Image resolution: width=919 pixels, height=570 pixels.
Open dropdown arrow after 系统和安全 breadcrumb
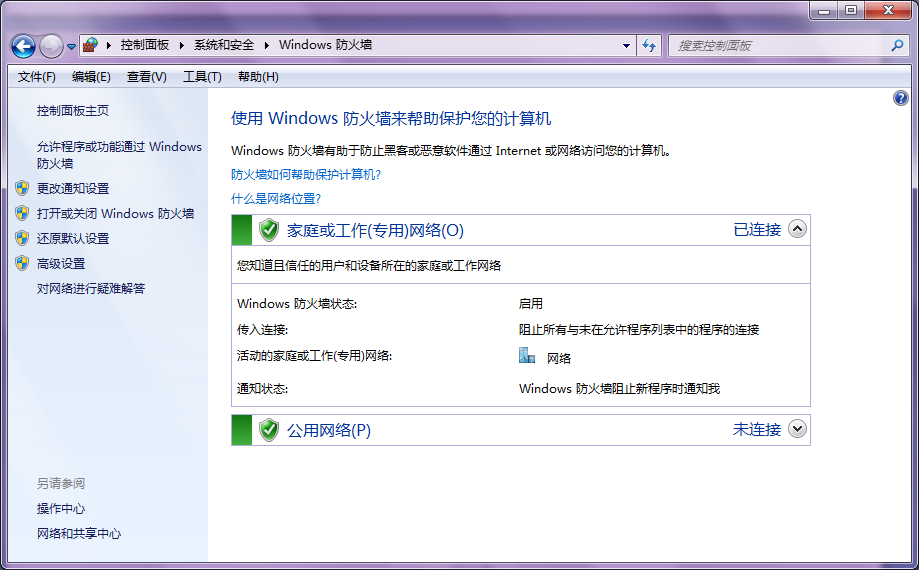(x=267, y=45)
